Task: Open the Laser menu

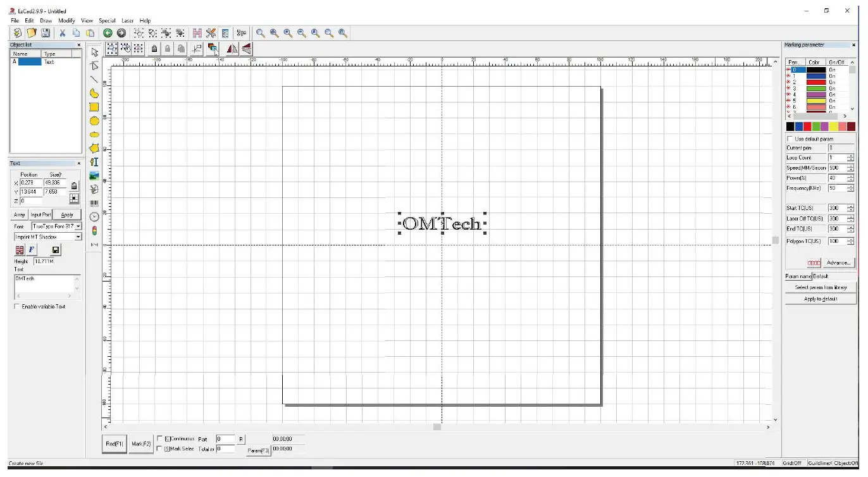Action: pyautogui.click(x=127, y=21)
